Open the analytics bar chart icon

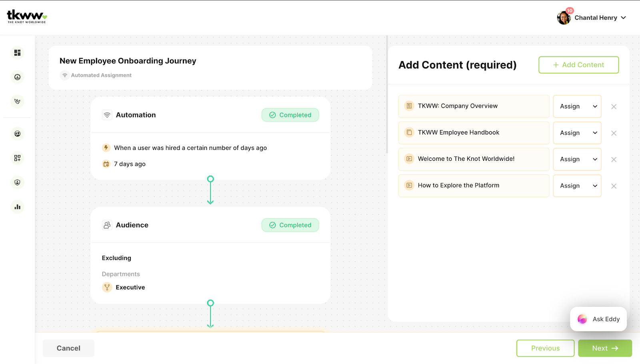tap(17, 206)
